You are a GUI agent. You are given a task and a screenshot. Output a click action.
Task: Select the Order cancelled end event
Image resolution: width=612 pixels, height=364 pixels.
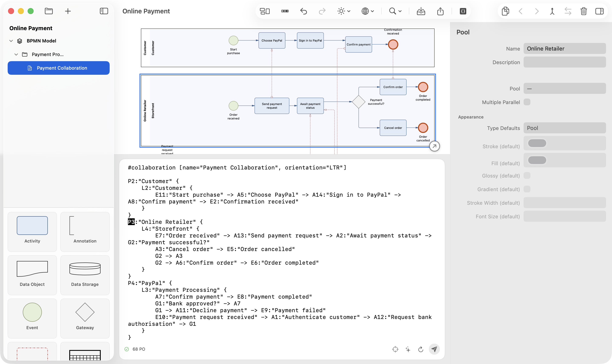pyautogui.click(x=423, y=128)
